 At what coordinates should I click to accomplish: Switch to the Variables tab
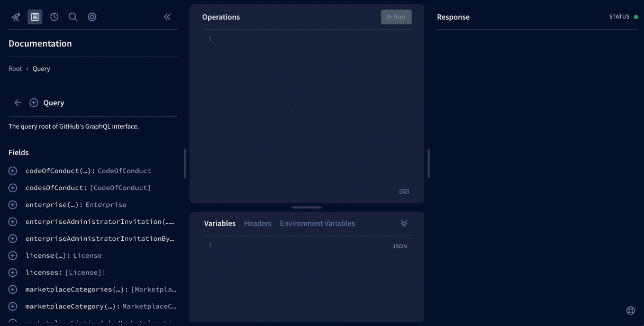point(220,223)
